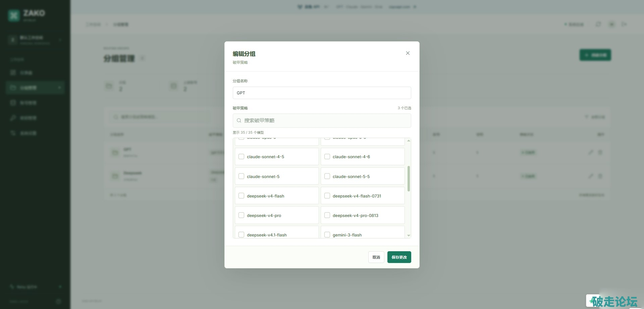
Task: Select the deepseek-v4-flash checkbox
Action: tap(241, 196)
